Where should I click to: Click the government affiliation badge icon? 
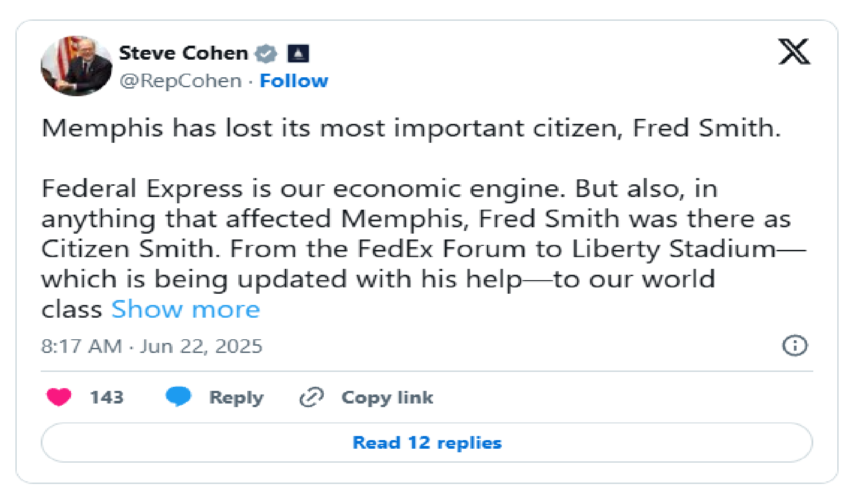tap(298, 54)
